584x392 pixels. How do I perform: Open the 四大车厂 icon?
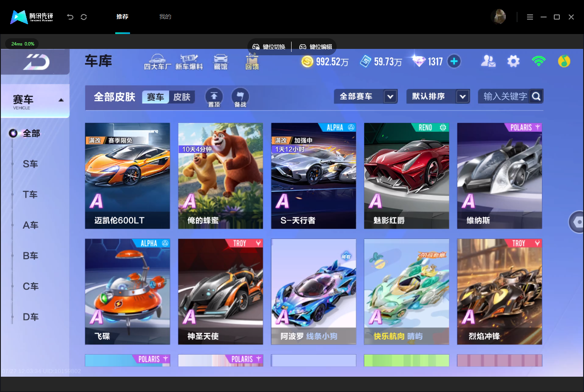point(158,62)
